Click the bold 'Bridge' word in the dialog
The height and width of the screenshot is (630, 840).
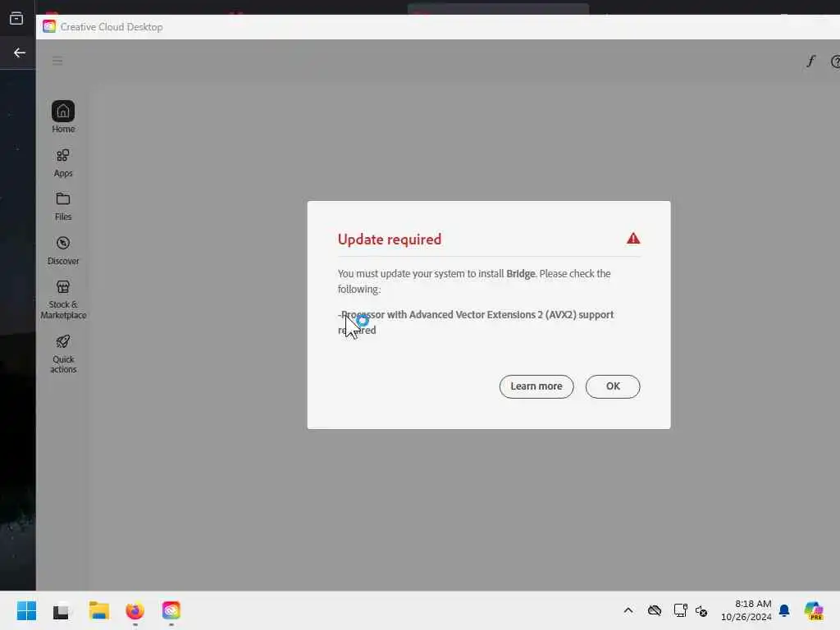[x=521, y=274]
